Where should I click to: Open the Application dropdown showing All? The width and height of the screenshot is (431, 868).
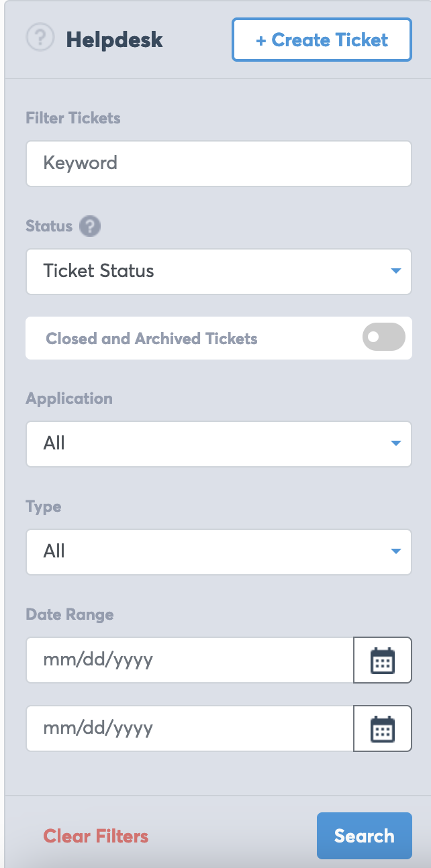click(x=219, y=444)
